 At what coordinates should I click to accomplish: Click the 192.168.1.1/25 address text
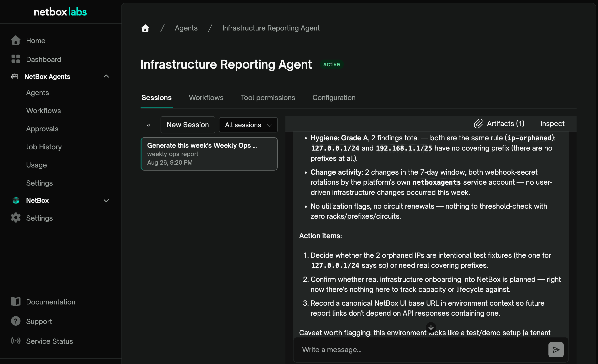(404, 148)
